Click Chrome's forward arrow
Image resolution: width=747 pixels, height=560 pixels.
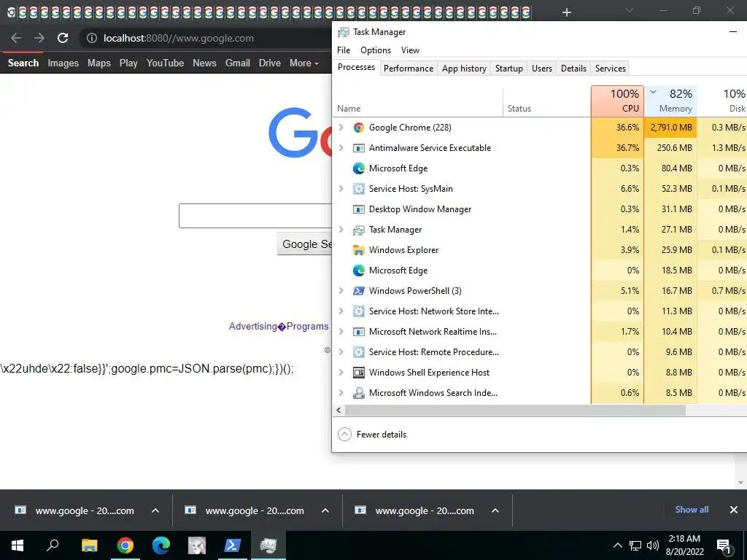point(39,38)
